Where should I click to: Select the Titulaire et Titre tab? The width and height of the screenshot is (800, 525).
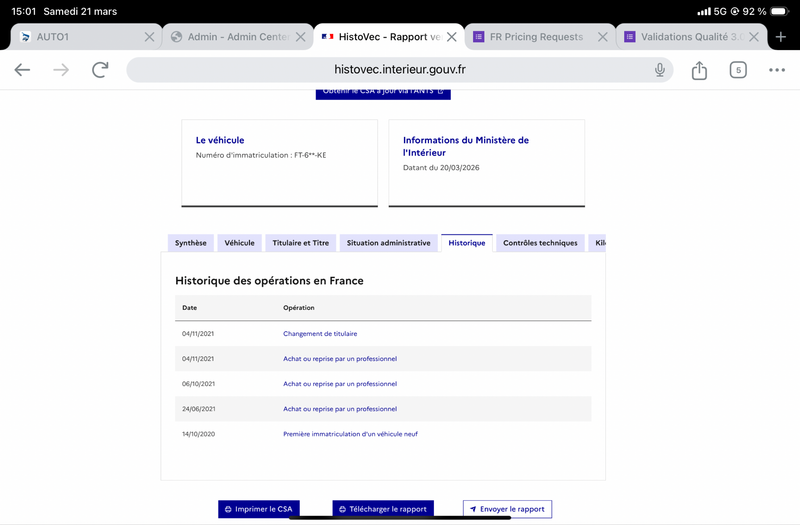[301, 243]
